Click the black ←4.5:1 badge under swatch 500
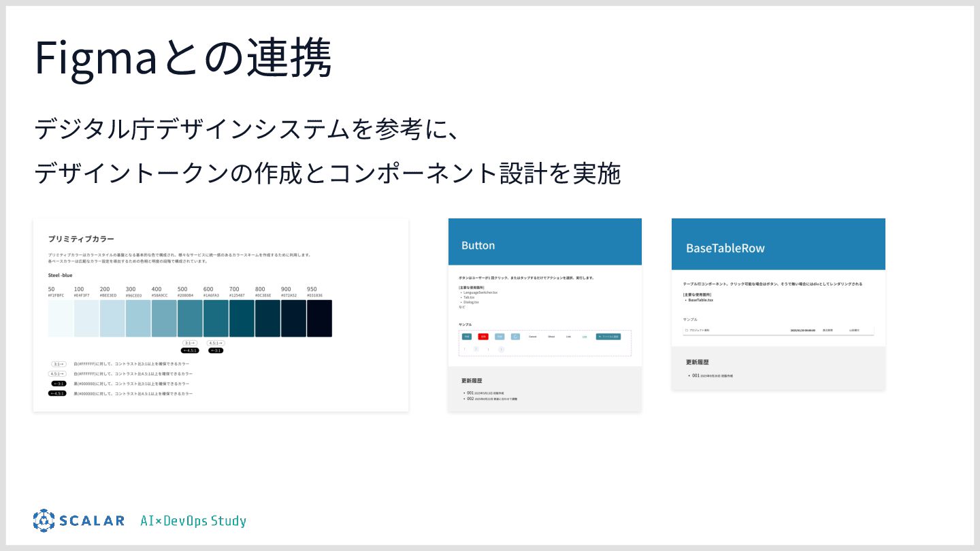The height and width of the screenshot is (551, 980). point(190,350)
